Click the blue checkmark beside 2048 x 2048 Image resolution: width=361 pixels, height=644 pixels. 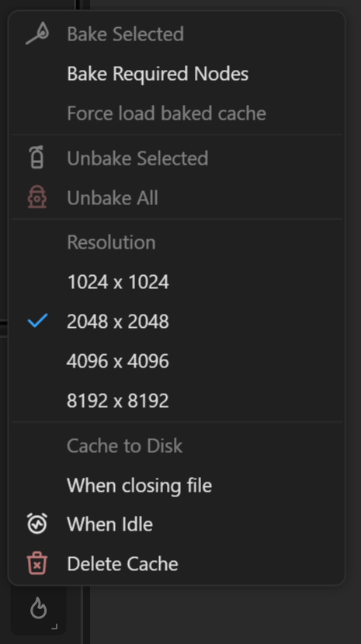click(x=37, y=321)
